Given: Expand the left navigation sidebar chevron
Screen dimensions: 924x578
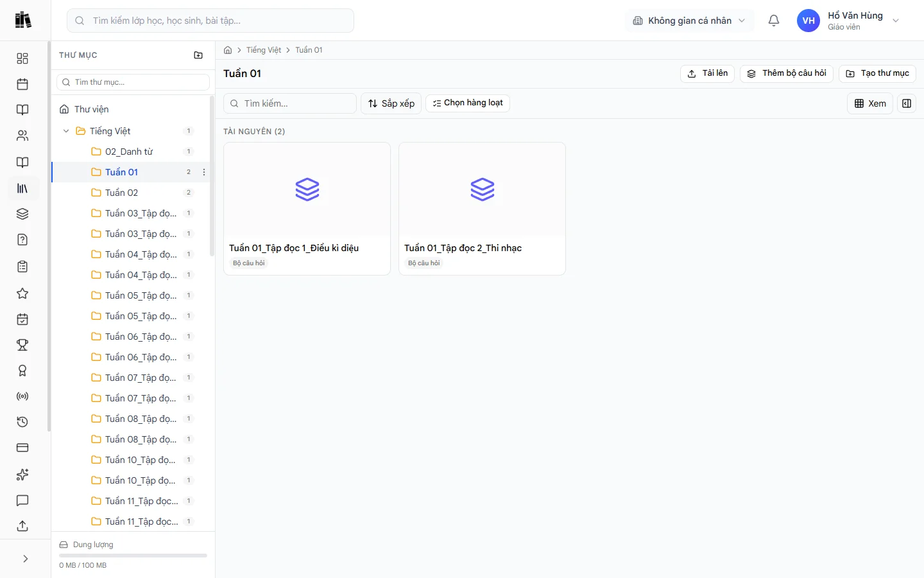Looking at the screenshot, I should point(25,559).
